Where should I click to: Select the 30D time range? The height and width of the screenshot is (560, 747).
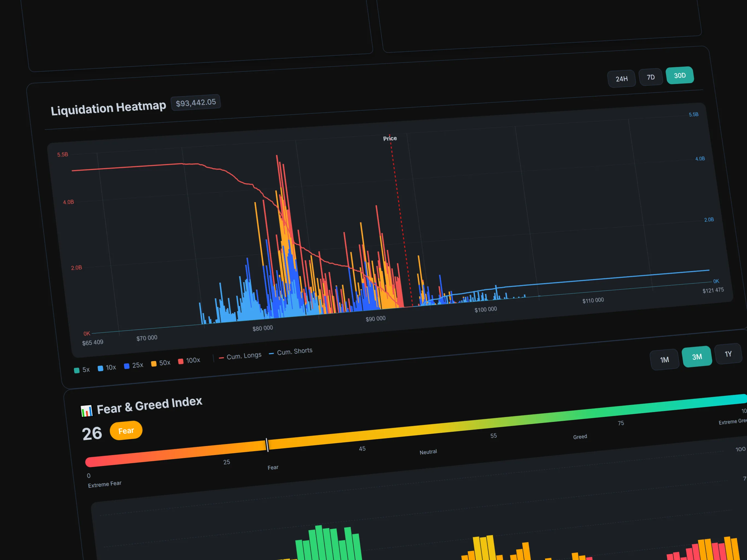pyautogui.click(x=679, y=75)
